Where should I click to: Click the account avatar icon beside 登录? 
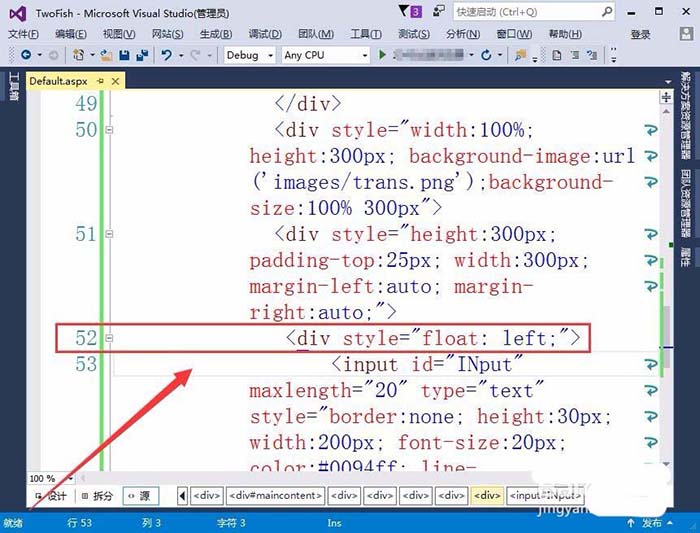pyautogui.click(x=686, y=34)
